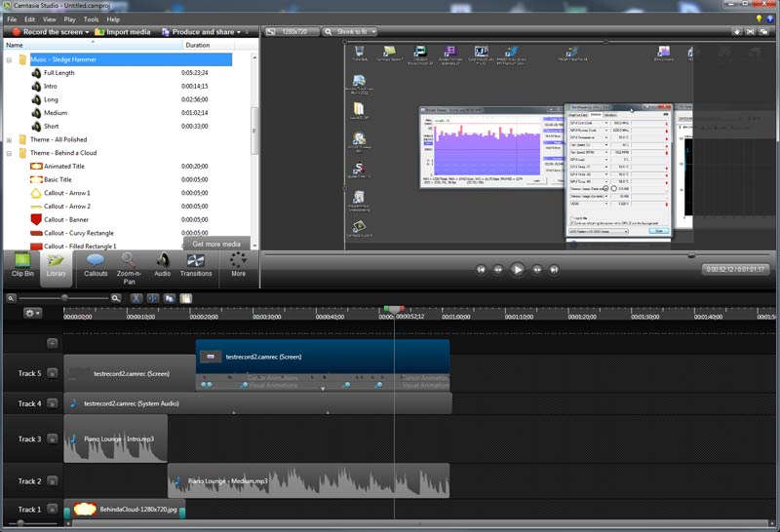780x532 pixels.
Task: Collapse the Music - Sledge Hammer folder
Action: pyautogui.click(x=9, y=59)
